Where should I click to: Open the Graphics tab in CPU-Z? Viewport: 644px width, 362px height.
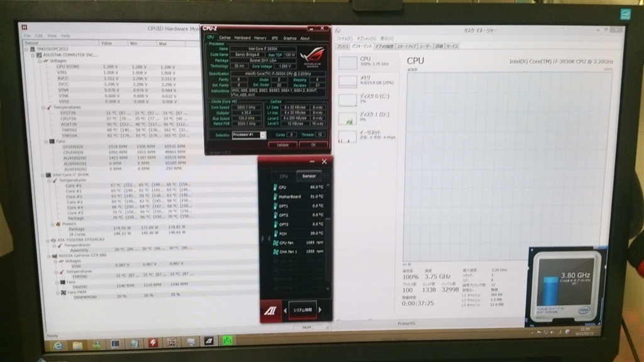point(289,38)
